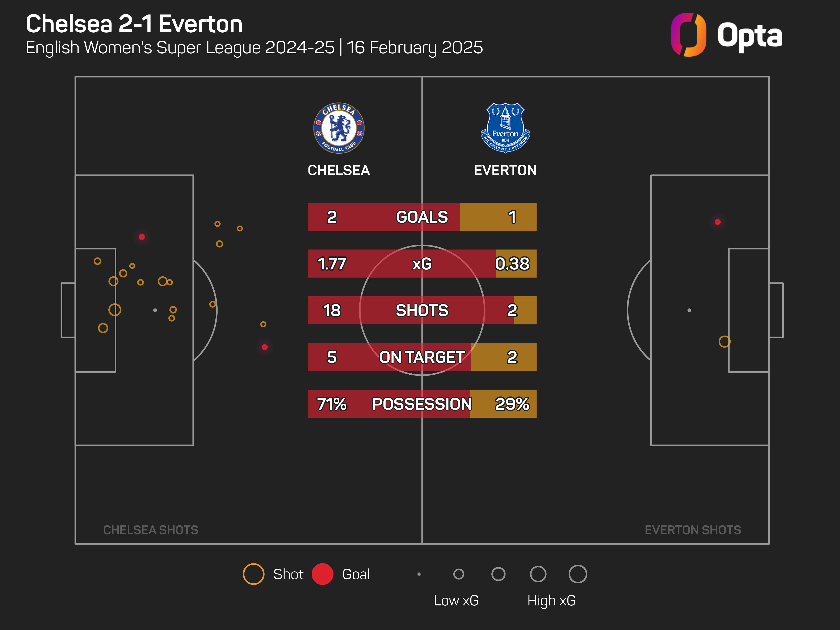840x630 pixels.
Task: Click the largest High xG legend circle
Action: 577,574
